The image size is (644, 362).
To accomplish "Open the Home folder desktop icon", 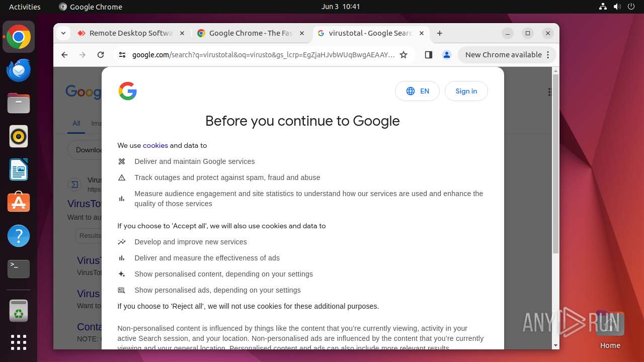I will (x=610, y=330).
